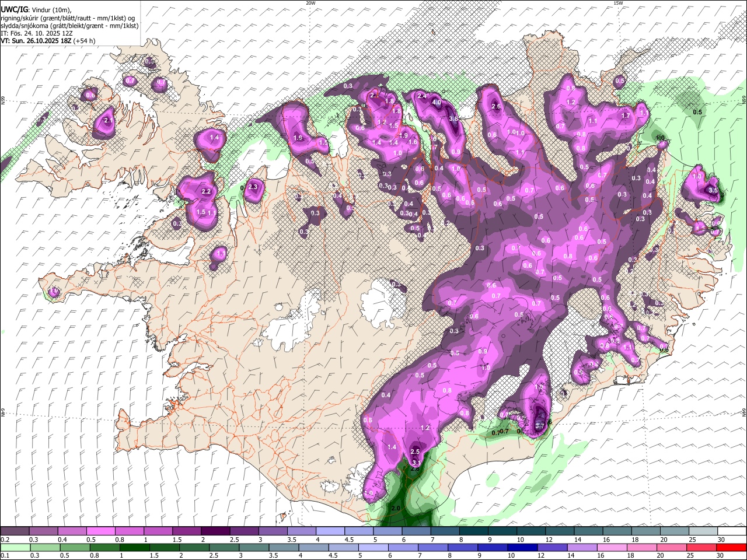Click the crimson rain swatch at 25
Image resolution: width=747 pixels, height=560 pixels.
click(x=701, y=547)
